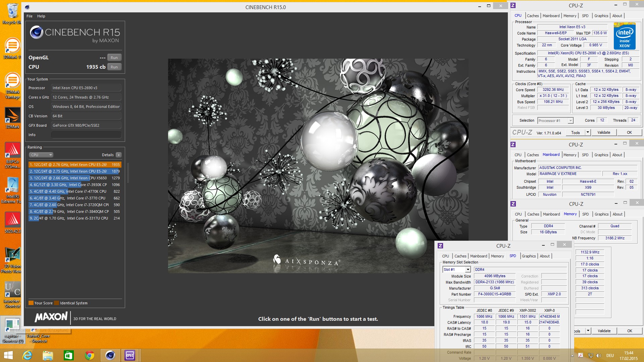
Task: Open Mainboard tab in the SPD CPU-Z window
Action: 479,256
